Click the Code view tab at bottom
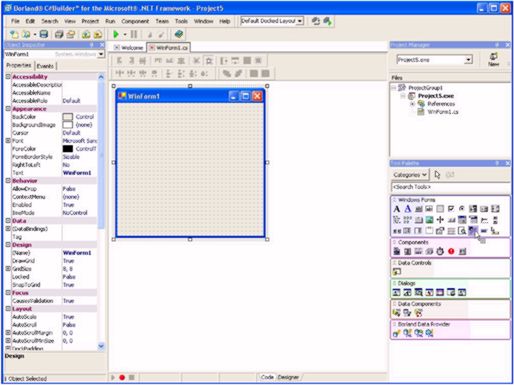The image size is (514, 385). pos(267,377)
